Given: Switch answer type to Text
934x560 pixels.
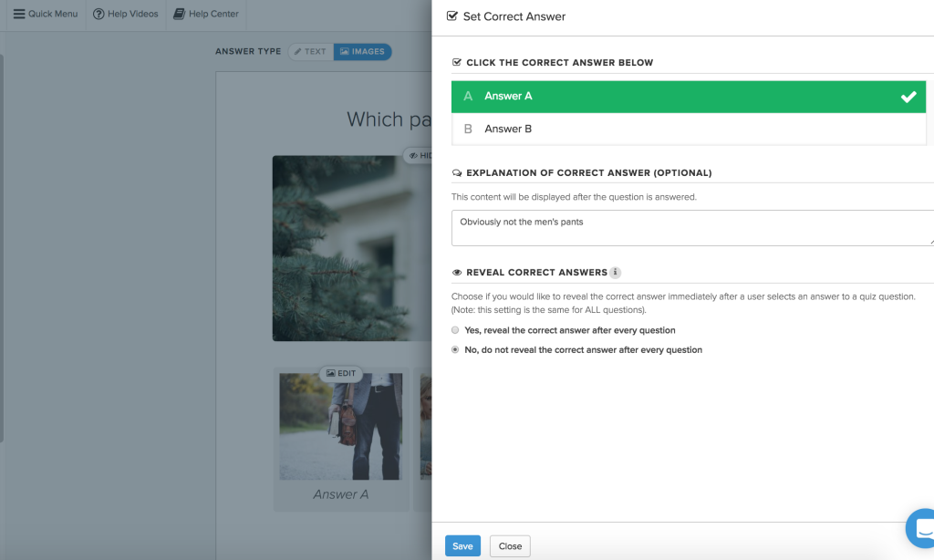Looking at the screenshot, I should 310,52.
